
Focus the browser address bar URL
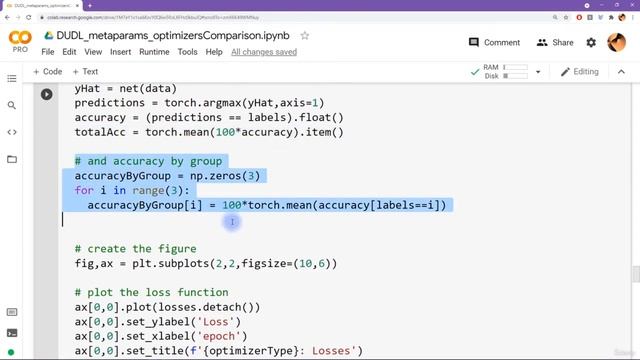[153, 18]
